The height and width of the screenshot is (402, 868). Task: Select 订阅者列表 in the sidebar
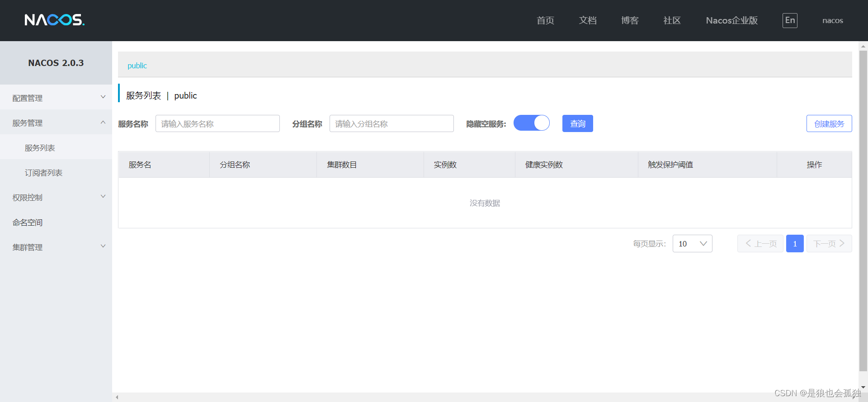click(56, 172)
